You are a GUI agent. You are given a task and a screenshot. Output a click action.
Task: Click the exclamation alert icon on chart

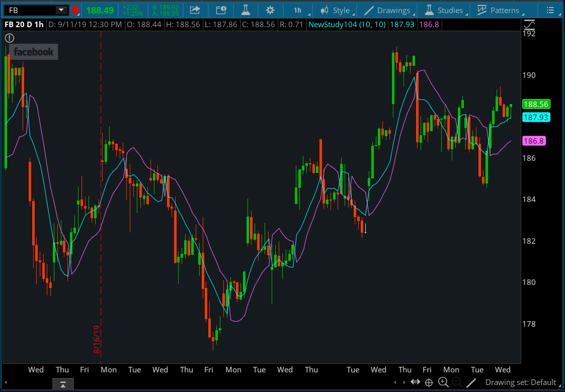tap(10, 38)
